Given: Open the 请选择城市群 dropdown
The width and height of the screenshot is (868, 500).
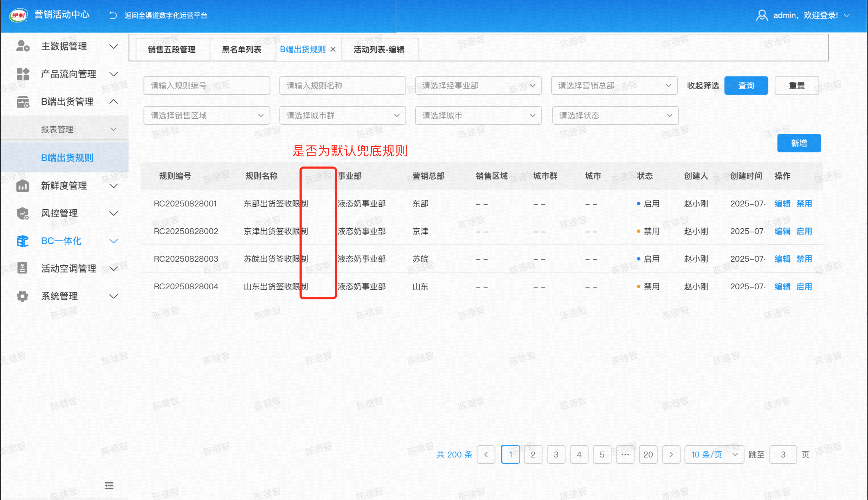Looking at the screenshot, I should 342,116.
